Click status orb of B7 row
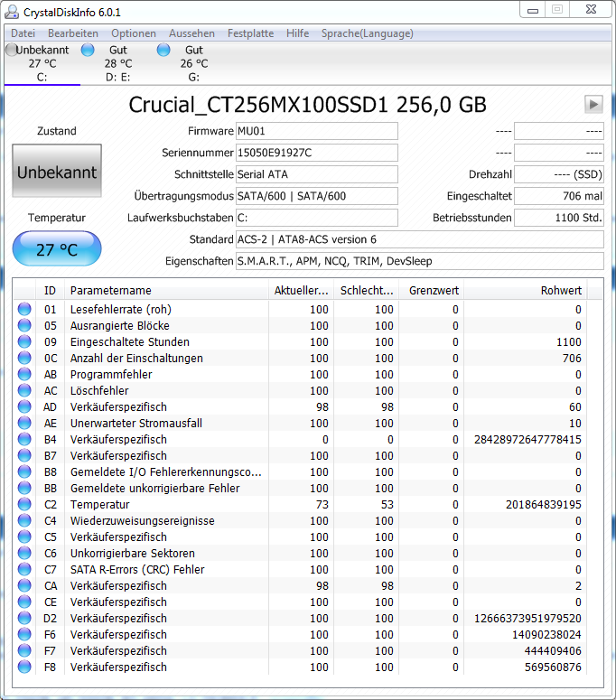Image resolution: width=616 pixels, height=700 pixels. [24, 455]
